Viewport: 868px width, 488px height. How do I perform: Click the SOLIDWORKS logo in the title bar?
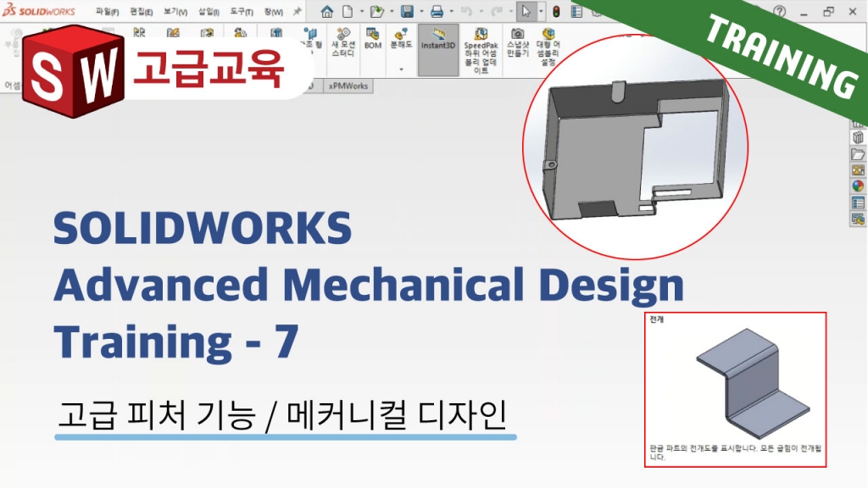[x=39, y=11]
